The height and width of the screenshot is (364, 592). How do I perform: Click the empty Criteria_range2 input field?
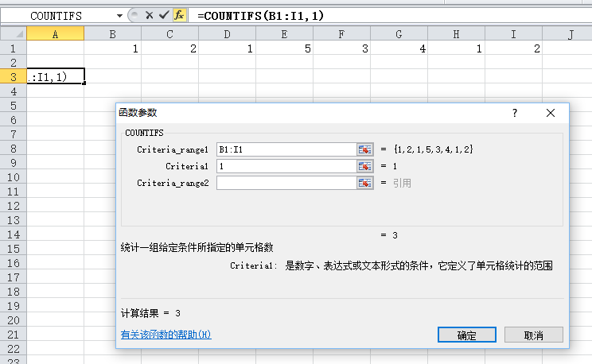tap(286, 184)
